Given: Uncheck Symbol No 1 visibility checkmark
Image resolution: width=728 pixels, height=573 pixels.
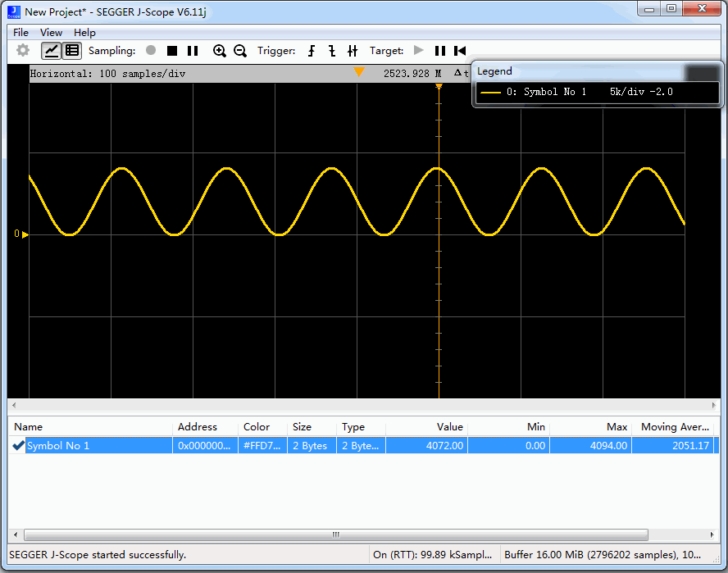Looking at the screenshot, I should [x=19, y=445].
